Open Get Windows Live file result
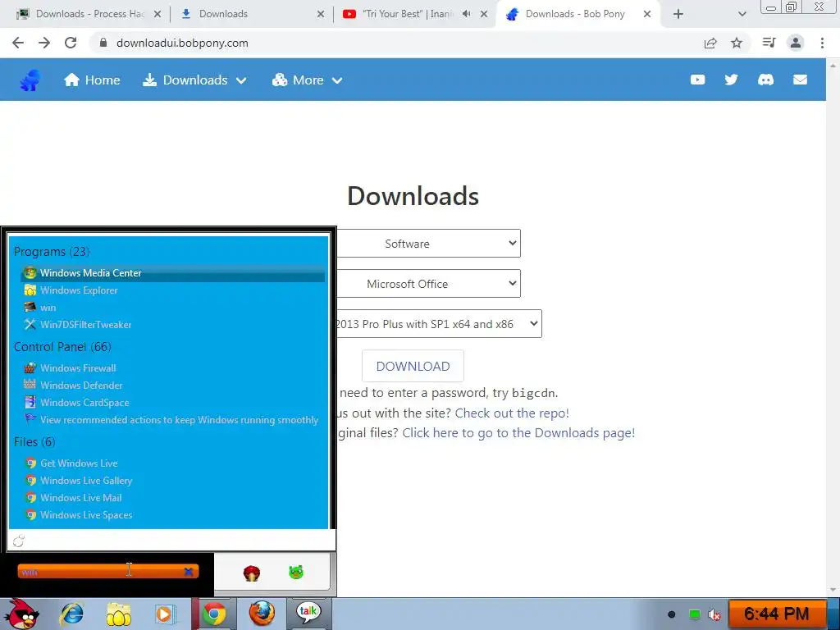Screen dimensions: 840x630 [172, 463]
